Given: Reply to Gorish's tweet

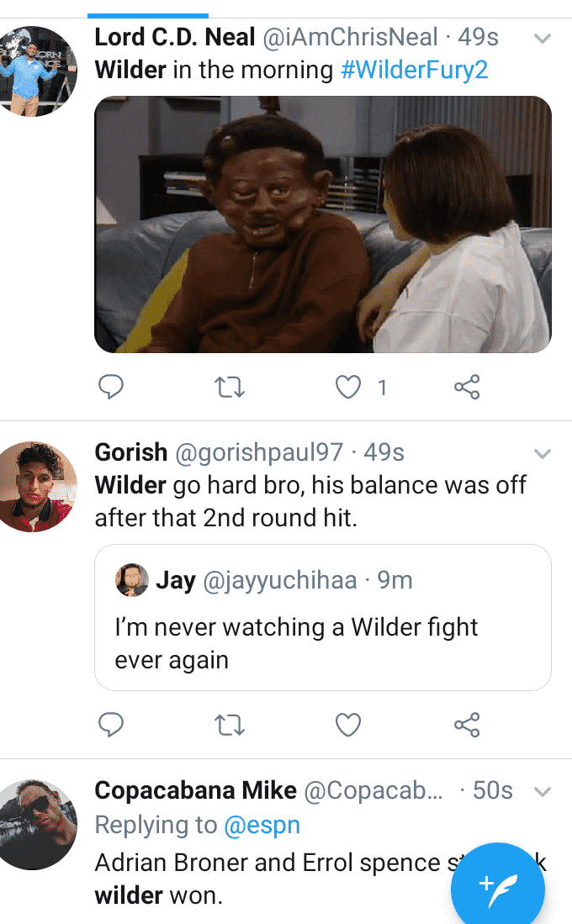Looking at the screenshot, I should [111, 724].
